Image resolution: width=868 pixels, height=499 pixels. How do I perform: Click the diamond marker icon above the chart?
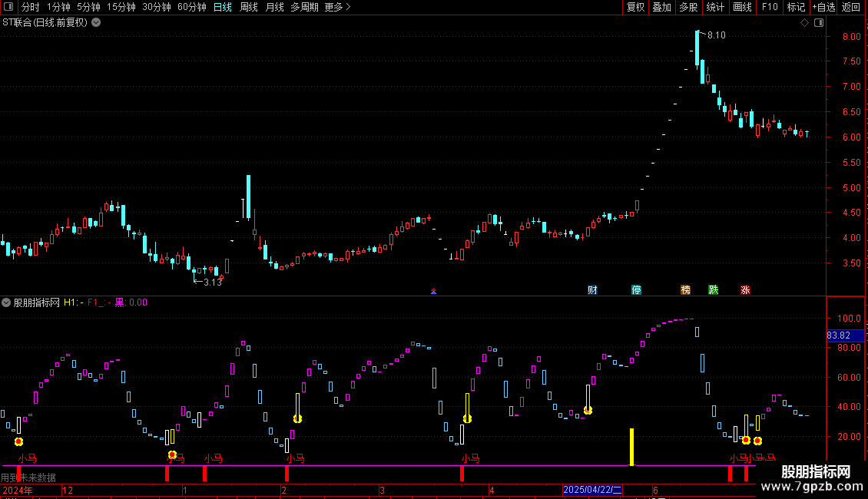pos(804,23)
